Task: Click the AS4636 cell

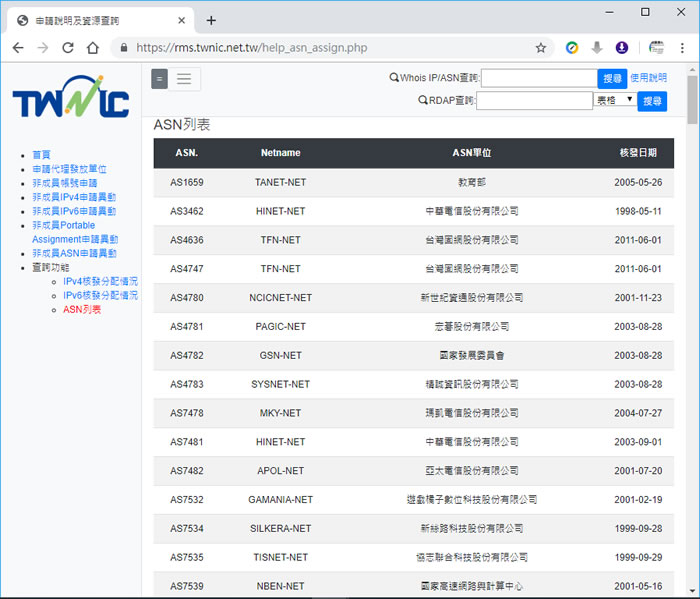Action: (x=187, y=240)
